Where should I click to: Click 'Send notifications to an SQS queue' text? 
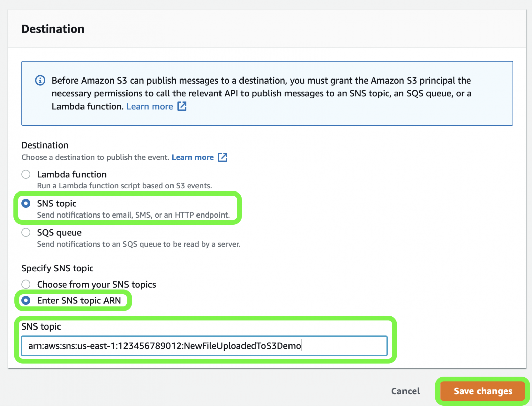click(x=139, y=244)
